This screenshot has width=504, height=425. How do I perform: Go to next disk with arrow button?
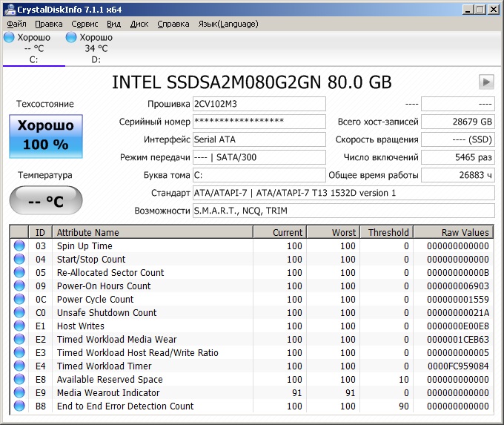[x=486, y=82]
